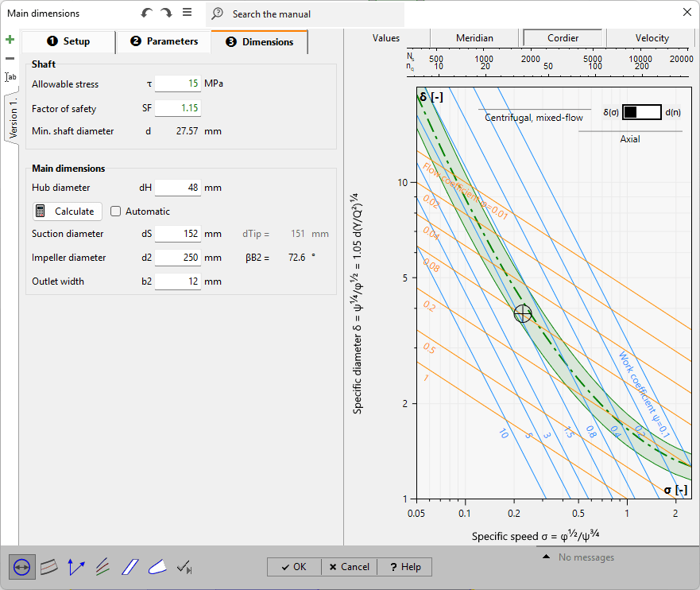Edit the Impeller diameter d2 field
Viewport: 700px width, 590px height.
tap(178, 258)
